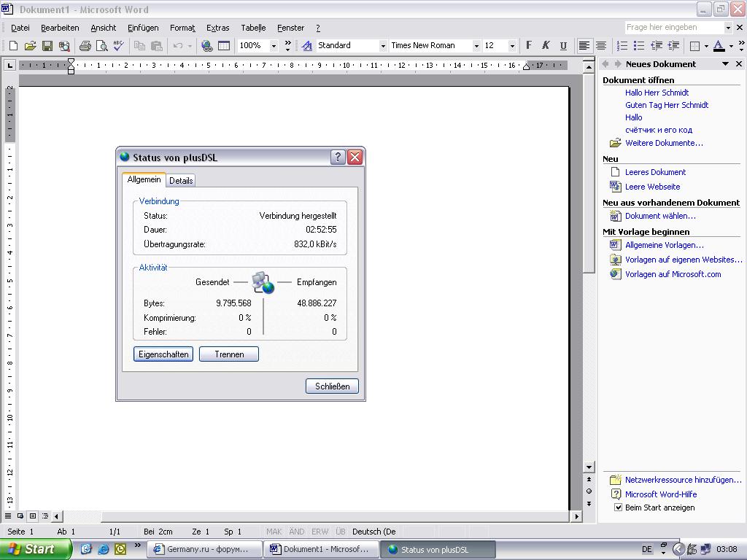Screen dimensions: 747x560
Task: Switch to Germany.ru taskbar window
Action: [x=205, y=549]
